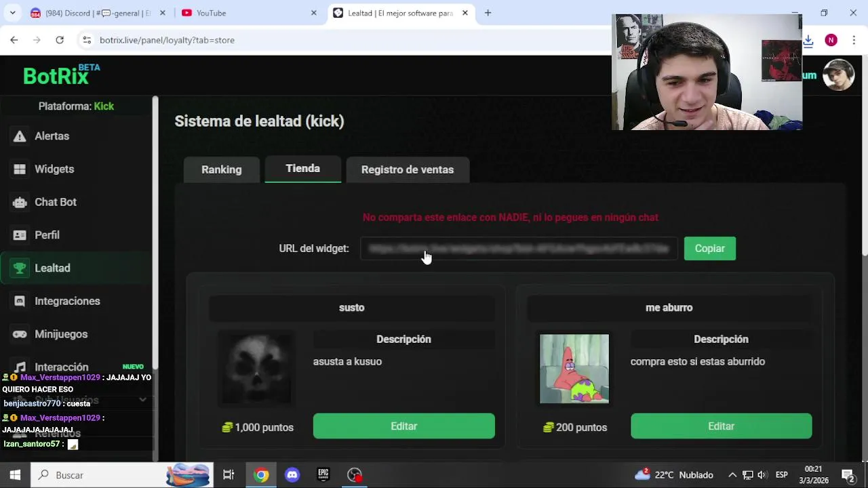Switch to the Ranking tab
This screenshot has height=488, width=868.
click(x=221, y=169)
